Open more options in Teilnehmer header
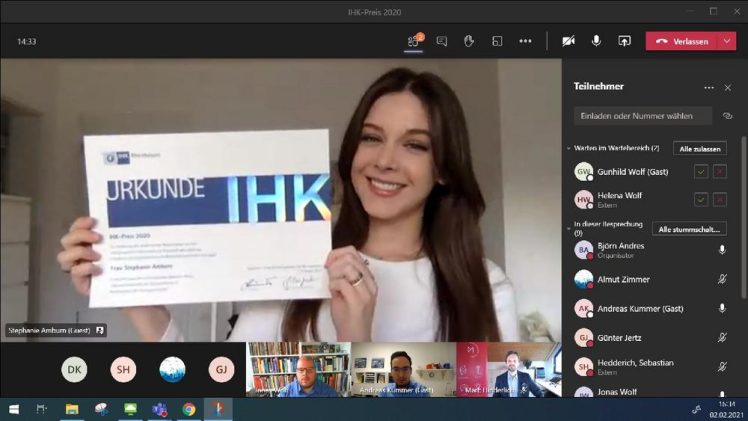The height and width of the screenshot is (421, 748). 709,88
